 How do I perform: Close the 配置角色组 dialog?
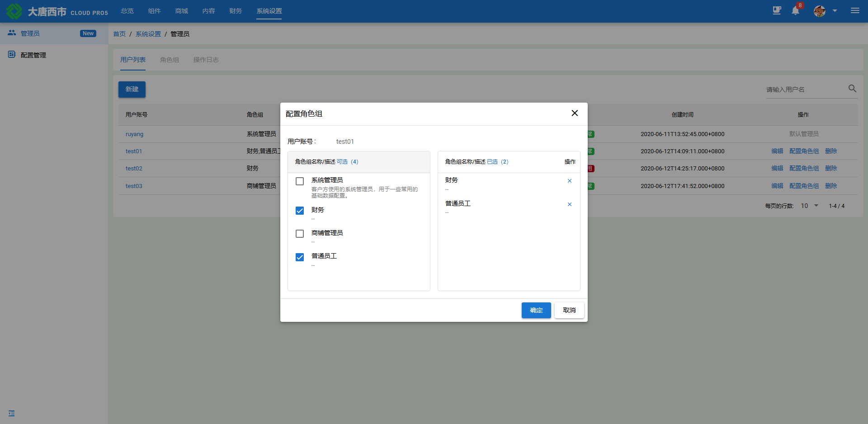click(575, 113)
